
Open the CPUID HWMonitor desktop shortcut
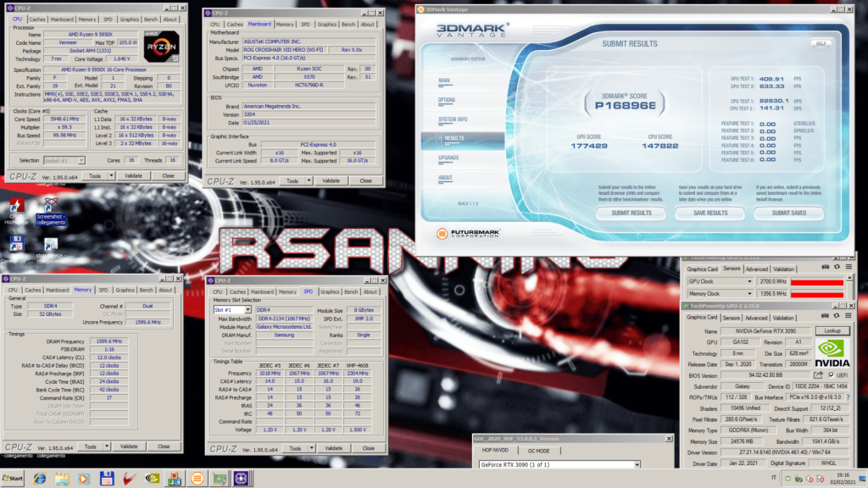click(16, 210)
